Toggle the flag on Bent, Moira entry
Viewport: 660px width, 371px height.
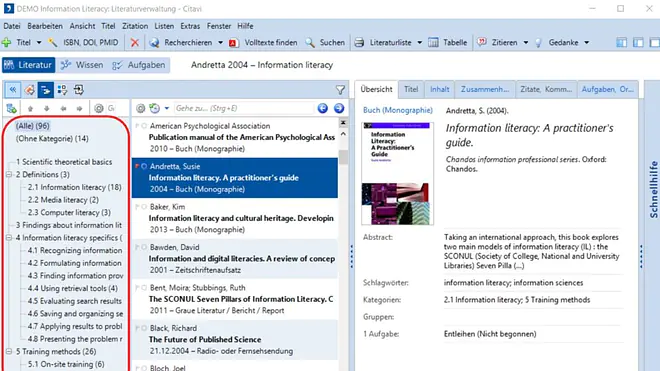137,288
